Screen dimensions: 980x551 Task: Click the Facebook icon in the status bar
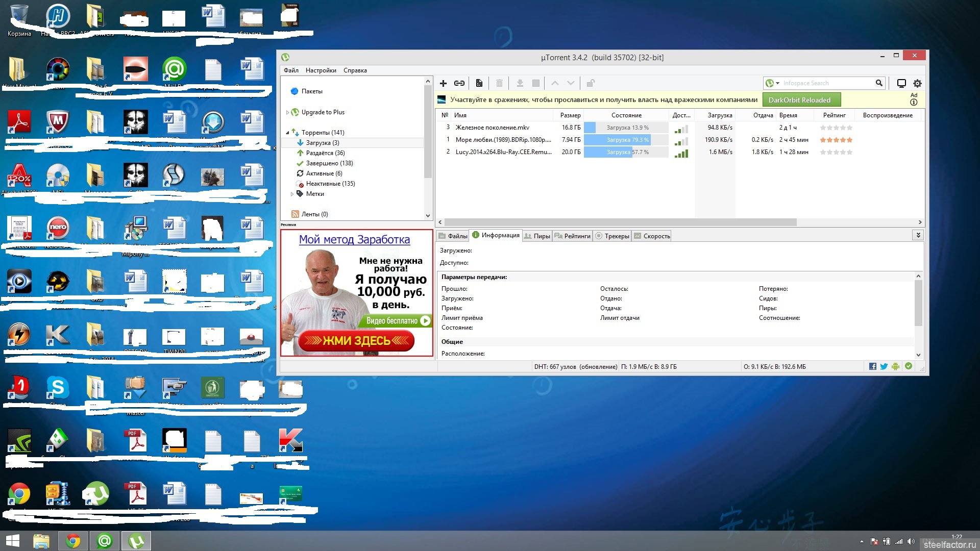tap(873, 366)
